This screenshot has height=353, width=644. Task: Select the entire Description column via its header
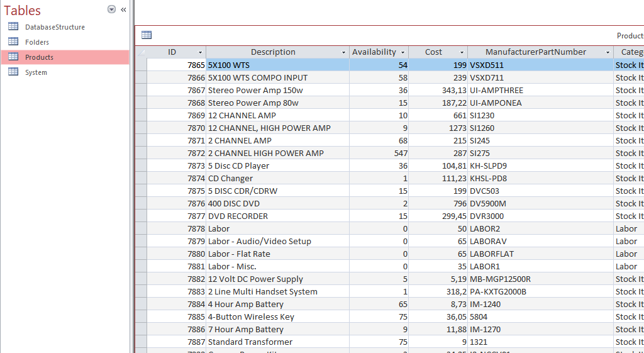click(272, 52)
